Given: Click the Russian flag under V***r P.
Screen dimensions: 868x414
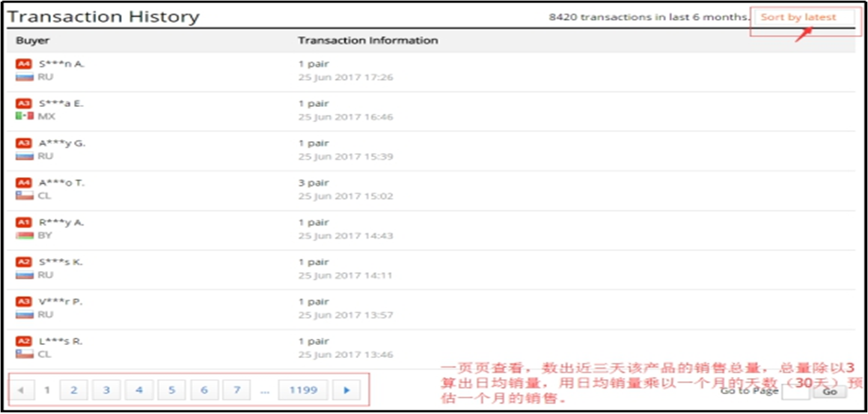Looking at the screenshot, I should [24, 315].
